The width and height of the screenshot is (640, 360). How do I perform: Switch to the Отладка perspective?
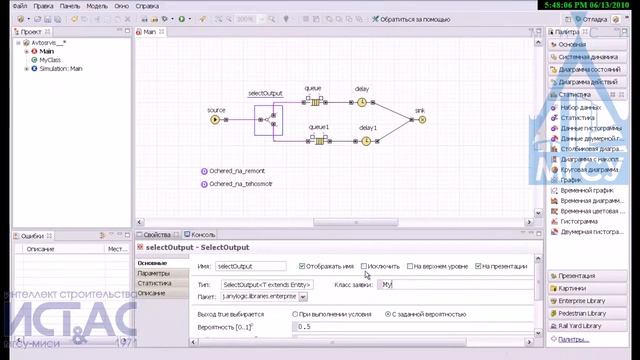tap(591, 19)
